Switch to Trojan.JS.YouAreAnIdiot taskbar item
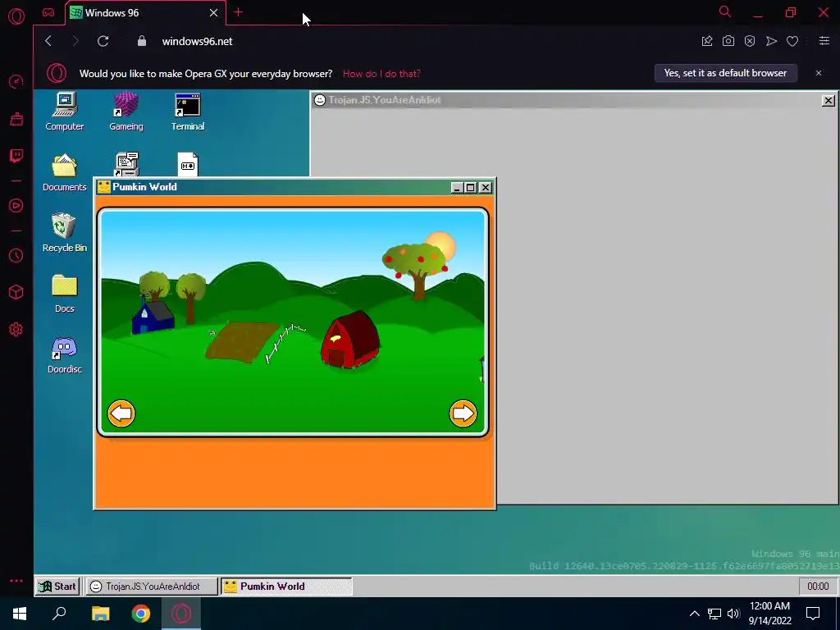 tap(152, 586)
